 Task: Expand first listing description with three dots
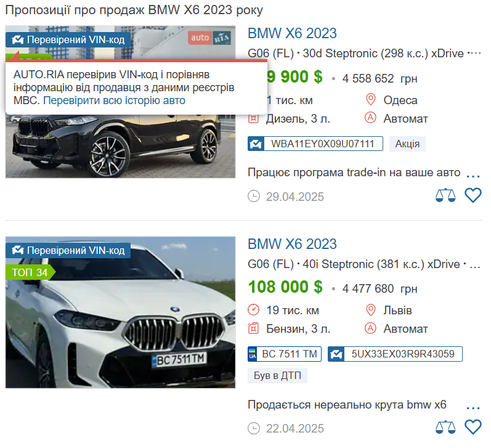(473, 174)
